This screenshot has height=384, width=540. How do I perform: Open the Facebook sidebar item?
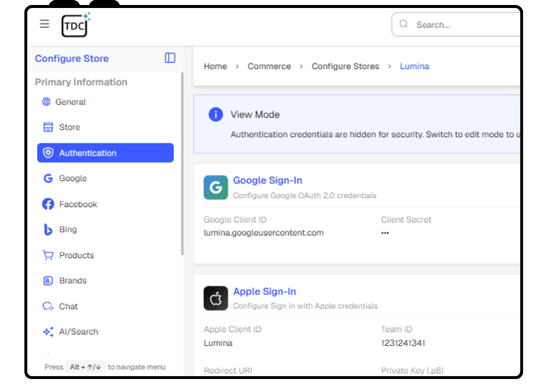coord(105,204)
